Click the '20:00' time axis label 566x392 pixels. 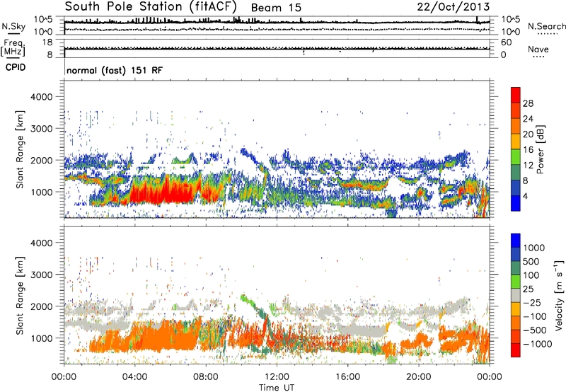point(419,377)
